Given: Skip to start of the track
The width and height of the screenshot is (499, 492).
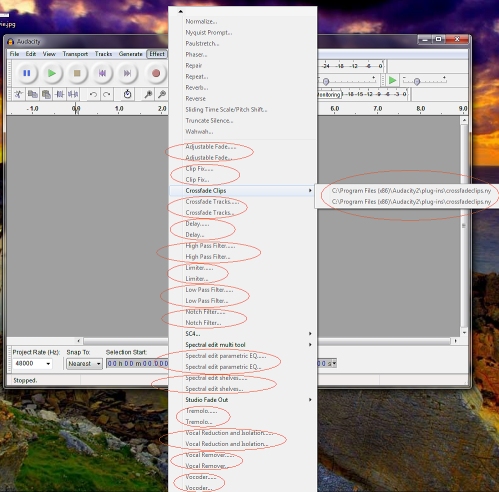Looking at the screenshot, I should click(102, 73).
